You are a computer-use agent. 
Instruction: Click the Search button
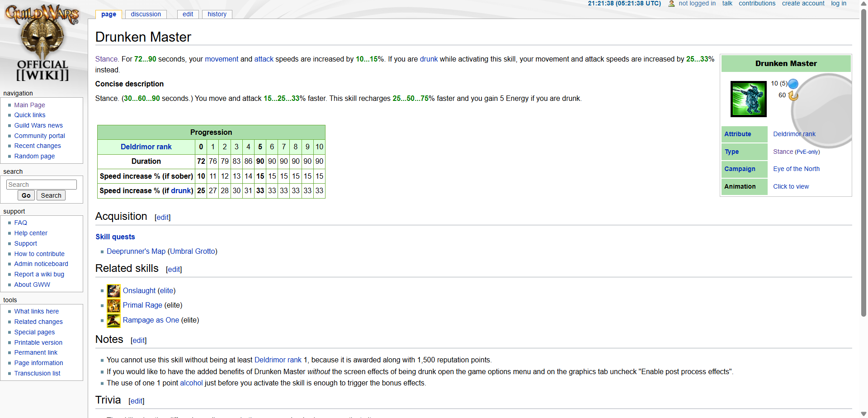click(x=51, y=195)
